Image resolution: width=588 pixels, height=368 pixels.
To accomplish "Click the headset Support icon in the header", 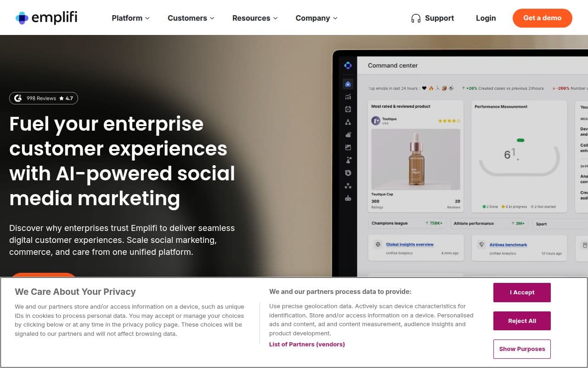I will (x=416, y=17).
